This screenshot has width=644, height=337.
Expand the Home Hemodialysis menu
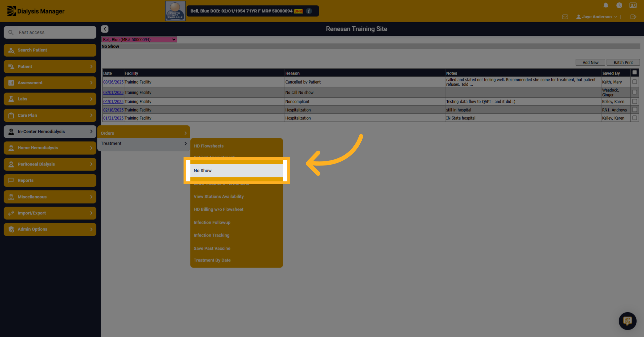(50, 148)
